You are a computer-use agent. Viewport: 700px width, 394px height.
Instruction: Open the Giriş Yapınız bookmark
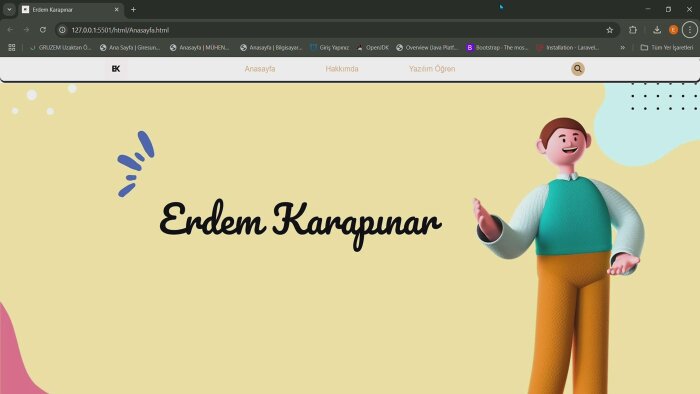330,47
